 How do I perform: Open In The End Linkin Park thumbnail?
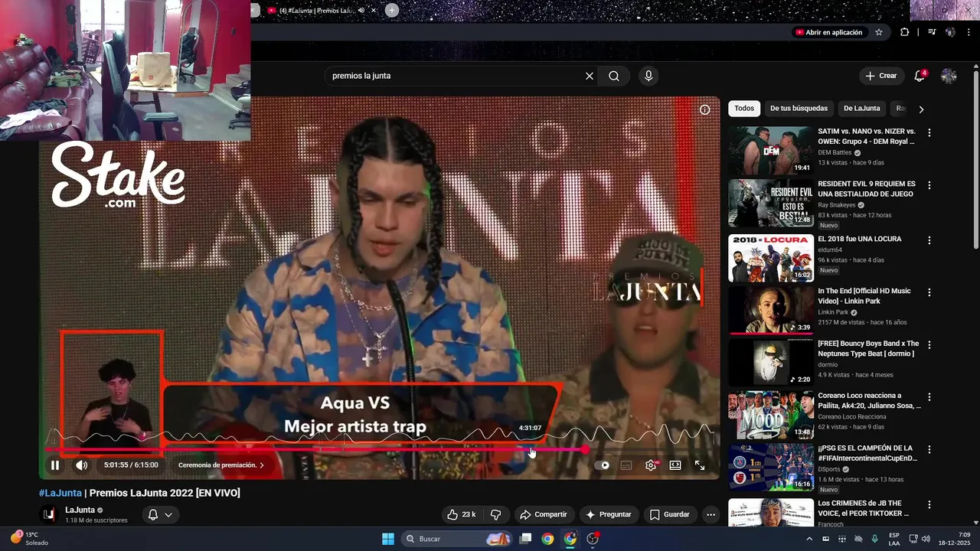pos(771,310)
